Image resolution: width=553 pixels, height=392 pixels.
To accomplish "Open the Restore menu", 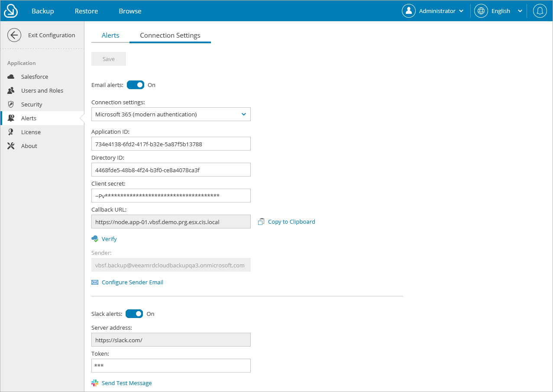I will tap(86, 11).
